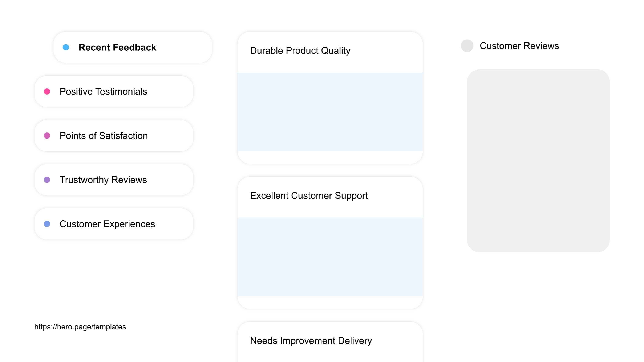Screen dimensions: 644x362
Task: Click the purple dot beside Trustworthy Reviews
Action: [47, 180]
